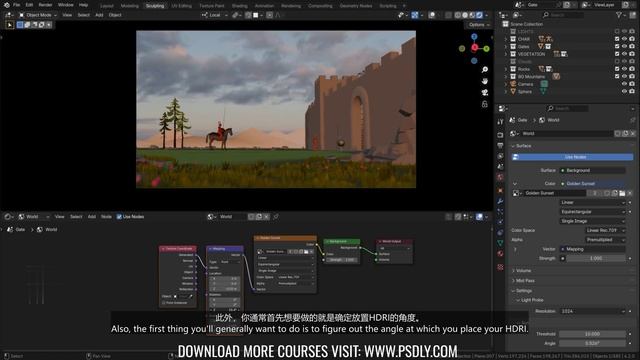
Task: Enable the LIGHTS collection checkbox
Action: (x=617, y=31)
